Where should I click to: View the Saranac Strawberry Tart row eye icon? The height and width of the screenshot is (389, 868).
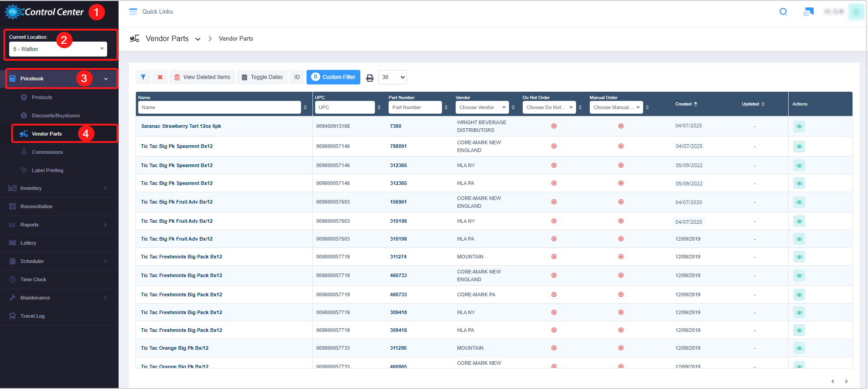point(799,126)
